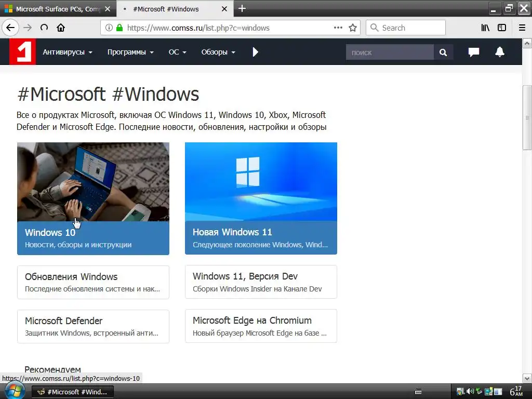Image resolution: width=532 pixels, height=399 pixels.
Task: Bookmark this page with the star icon
Action: [353, 28]
